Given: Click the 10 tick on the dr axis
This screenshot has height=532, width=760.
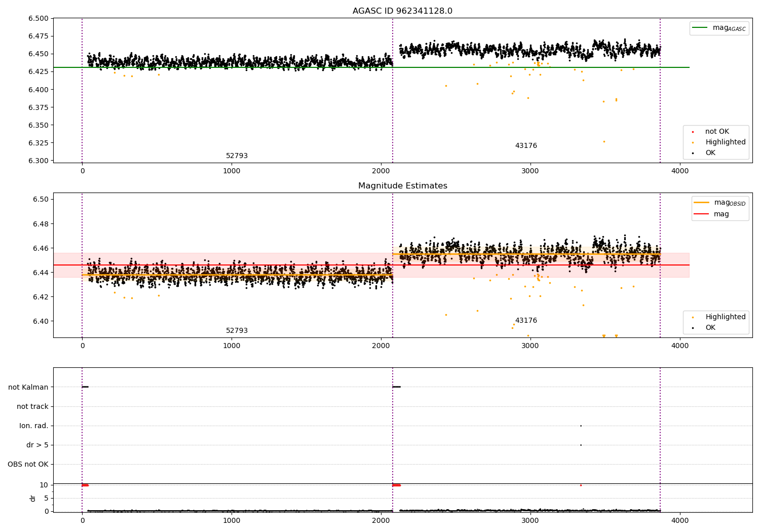Looking at the screenshot, I should click(x=44, y=485).
